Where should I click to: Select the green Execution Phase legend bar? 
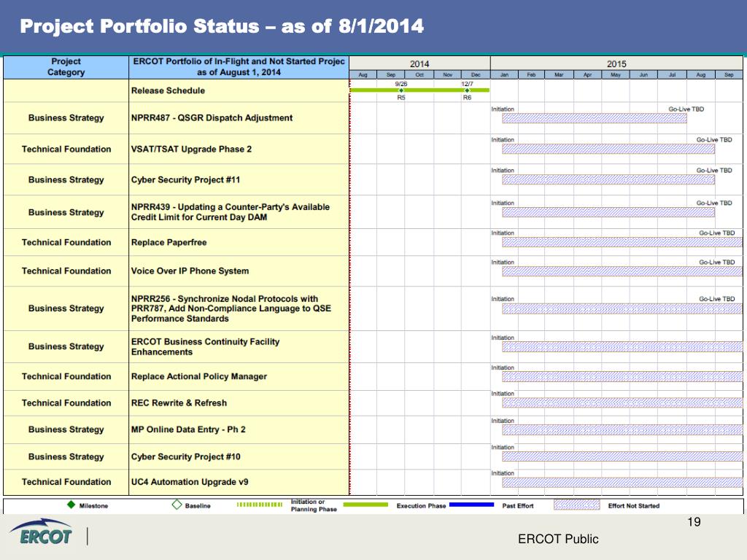pos(365,505)
